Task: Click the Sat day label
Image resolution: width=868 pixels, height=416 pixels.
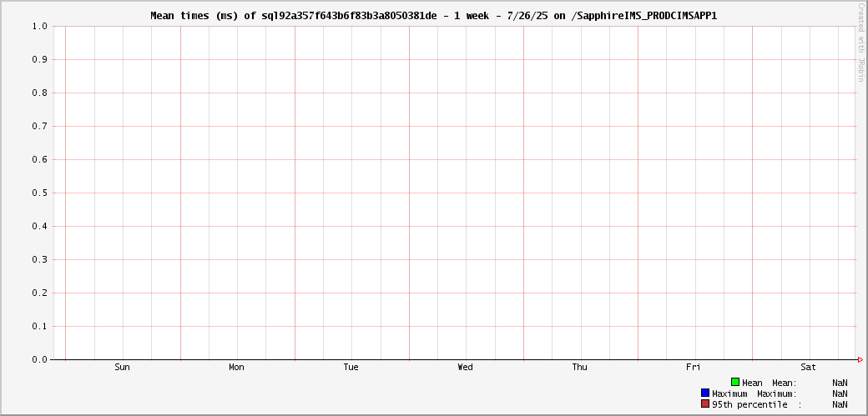Action: pyautogui.click(x=808, y=368)
